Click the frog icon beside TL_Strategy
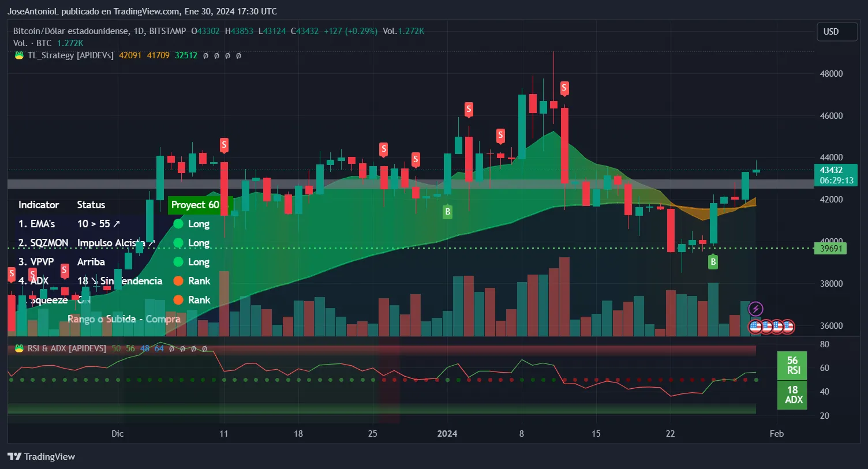The image size is (868, 469). tap(19, 55)
